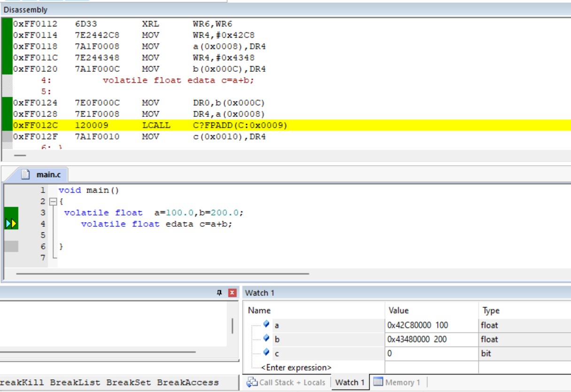Click line number 1 void main()

[43, 190]
